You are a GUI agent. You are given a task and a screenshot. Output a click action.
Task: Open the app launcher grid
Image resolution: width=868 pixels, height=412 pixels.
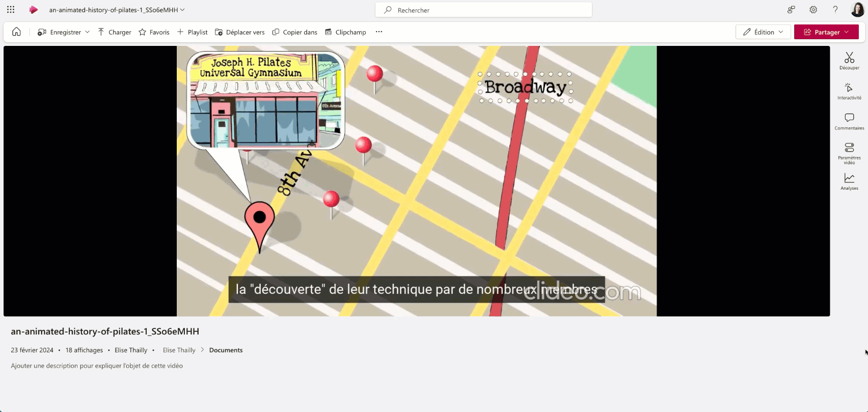click(x=11, y=10)
